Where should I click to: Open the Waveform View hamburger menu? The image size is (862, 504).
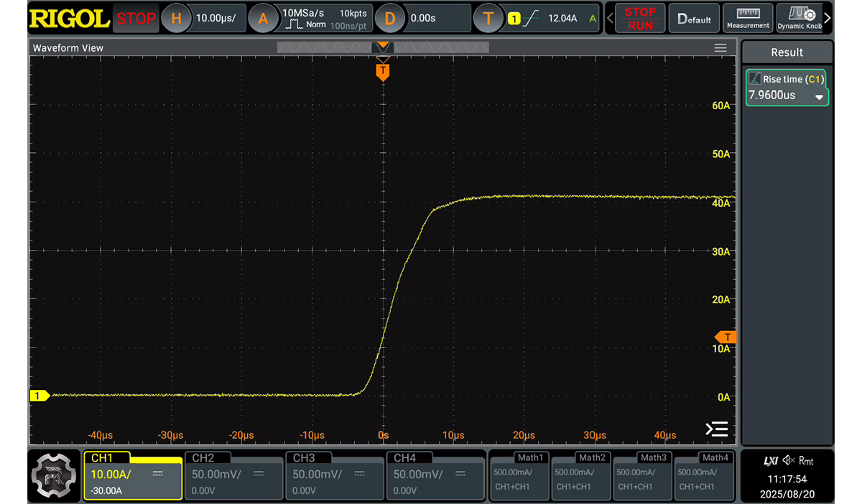720,47
